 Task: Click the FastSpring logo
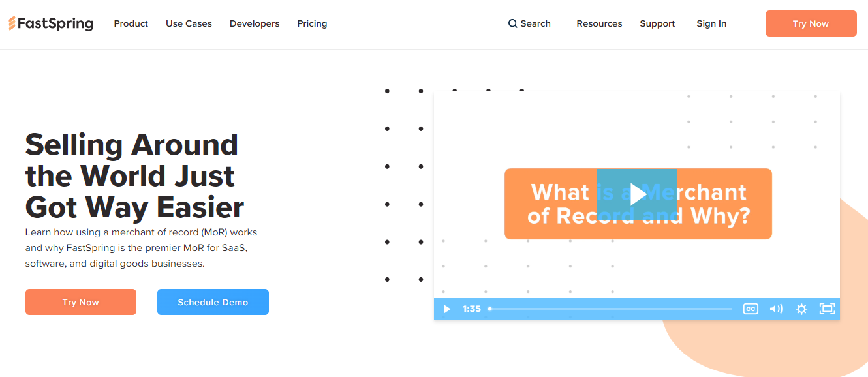click(x=51, y=23)
